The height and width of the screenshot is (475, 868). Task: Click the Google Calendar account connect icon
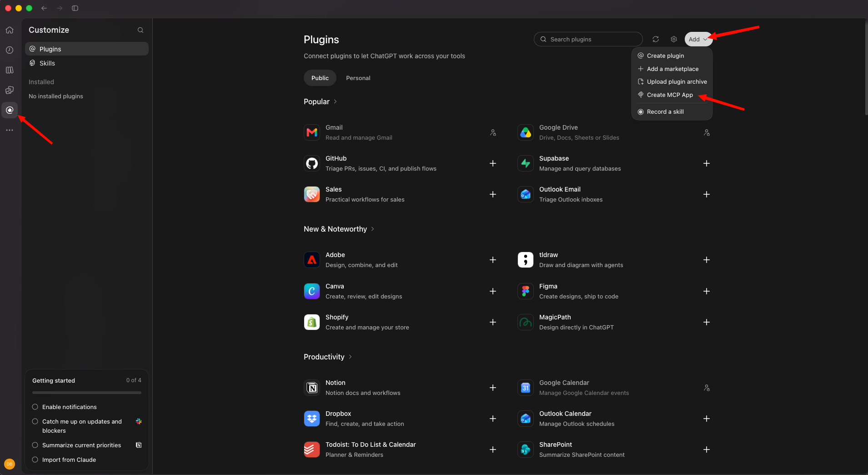[x=707, y=388]
